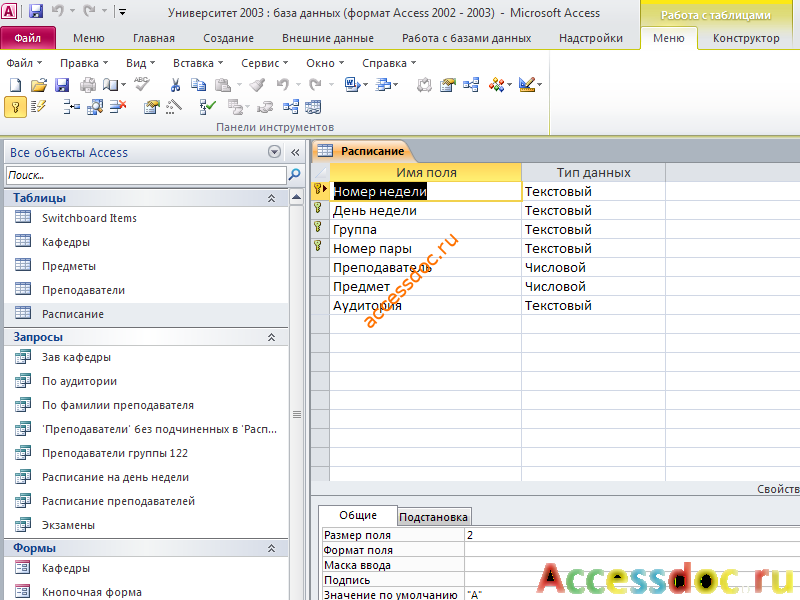This screenshot has height=600, width=800.
Task: Click the Print icon in toolbar
Action: (x=88, y=85)
